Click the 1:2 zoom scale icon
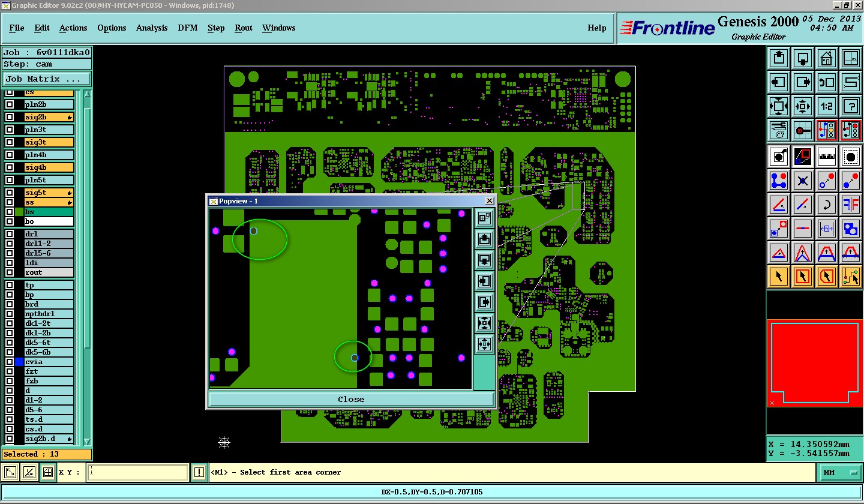 click(x=827, y=107)
